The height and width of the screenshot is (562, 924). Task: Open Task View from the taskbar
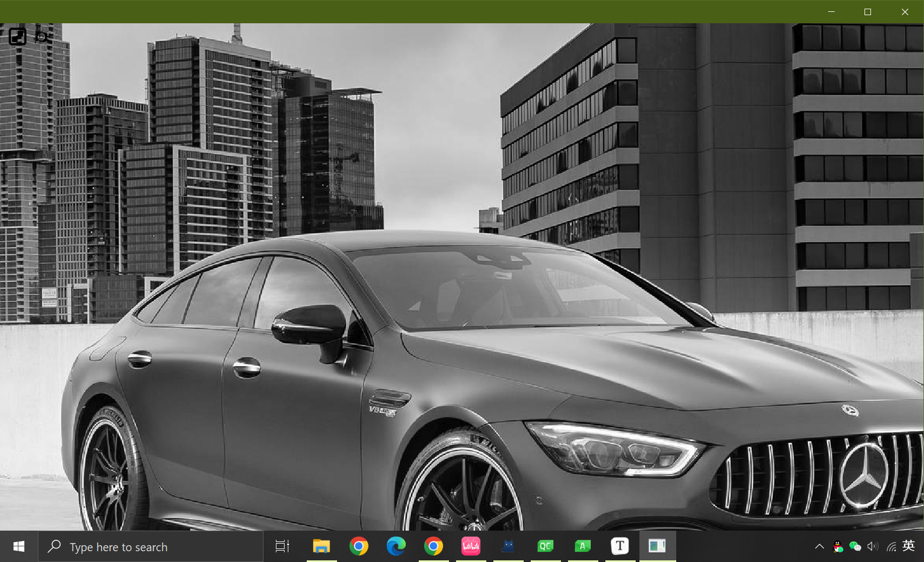point(282,547)
